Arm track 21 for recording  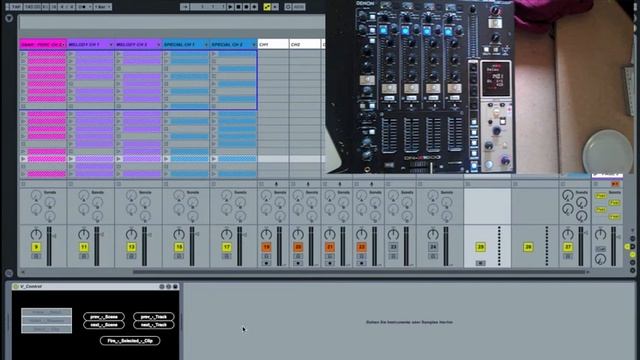click(329, 263)
